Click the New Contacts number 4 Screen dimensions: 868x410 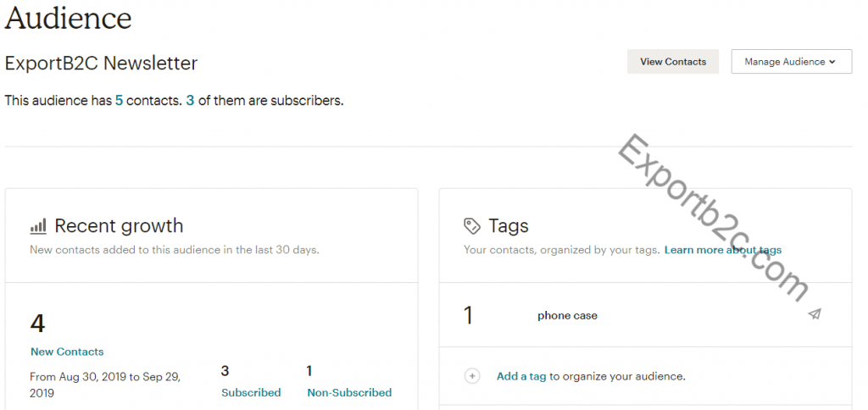[x=37, y=324]
